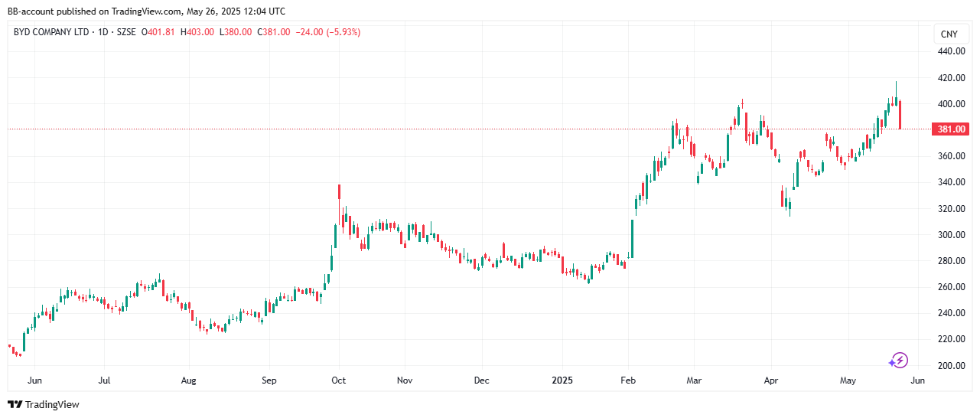Click the 220.00 price axis label
Viewport: 980px width, 418px height.
[x=953, y=339]
